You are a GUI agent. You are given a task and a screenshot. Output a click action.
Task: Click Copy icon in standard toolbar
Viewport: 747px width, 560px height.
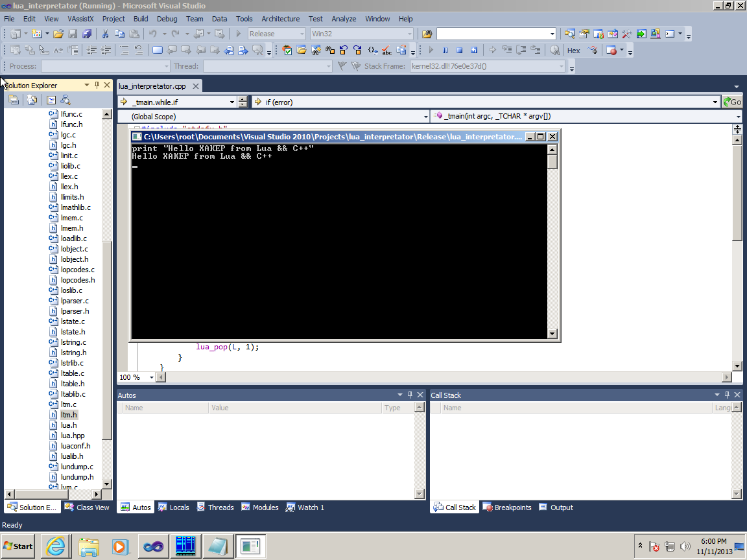119,34
